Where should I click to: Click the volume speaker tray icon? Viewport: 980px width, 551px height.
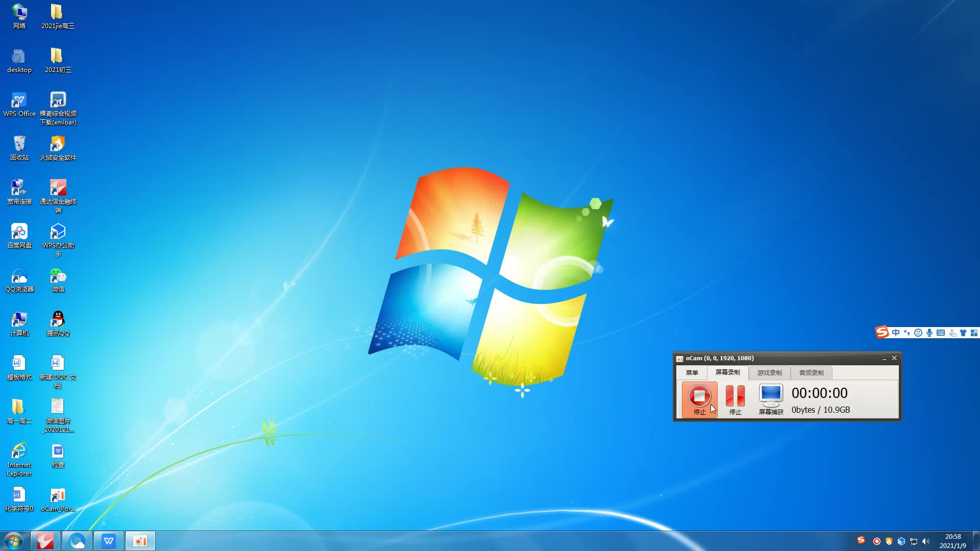click(926, 541)
